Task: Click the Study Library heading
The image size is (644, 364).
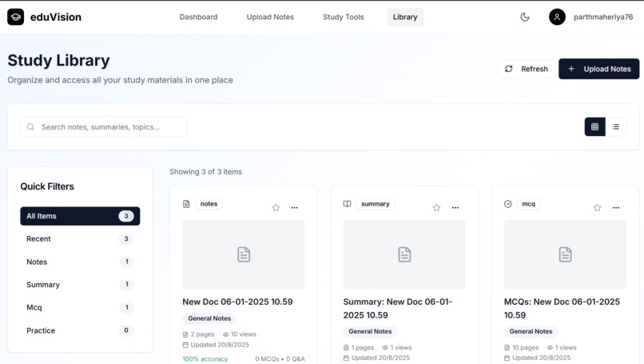Action: tap(59, 61)
